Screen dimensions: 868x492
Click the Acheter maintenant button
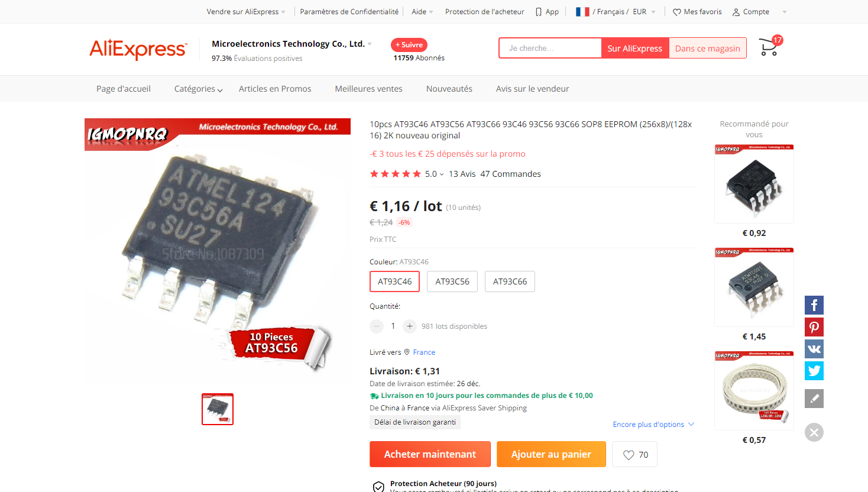pos(430,454)
